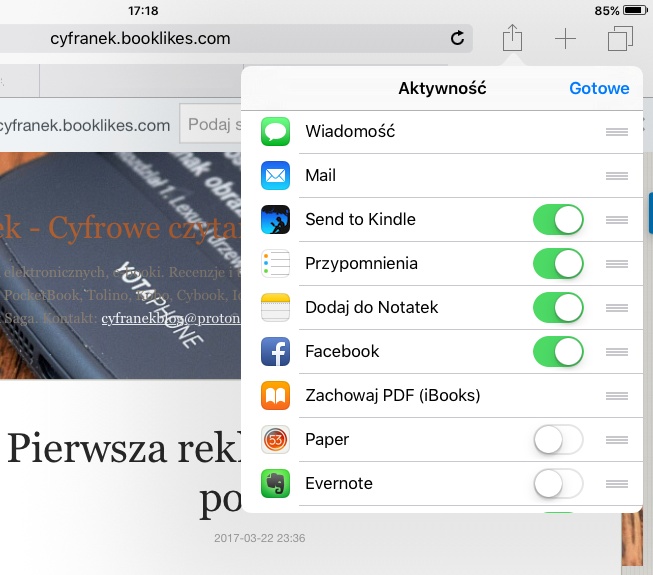Tap the Send to Kindle label
The image size is (653, 575).
coord(360,219)
